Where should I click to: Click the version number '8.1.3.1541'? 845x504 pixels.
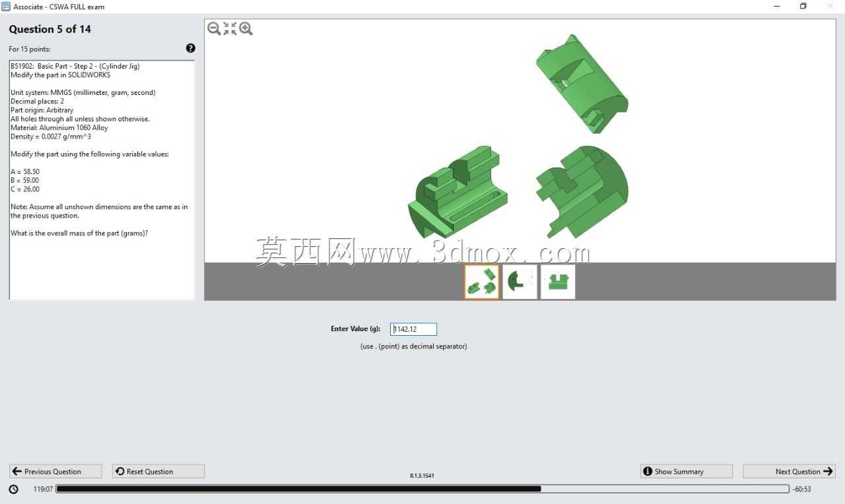pos(422,475)
